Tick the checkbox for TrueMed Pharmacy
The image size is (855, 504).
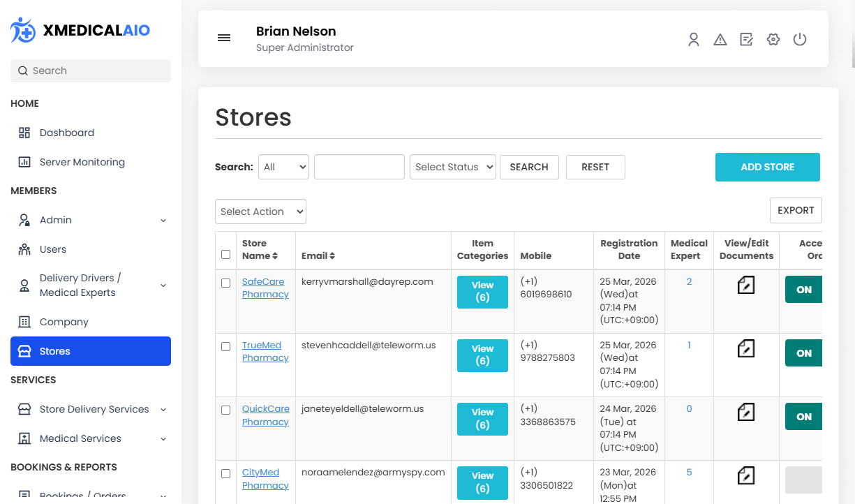pyautogui.click(x=225, y=346)
